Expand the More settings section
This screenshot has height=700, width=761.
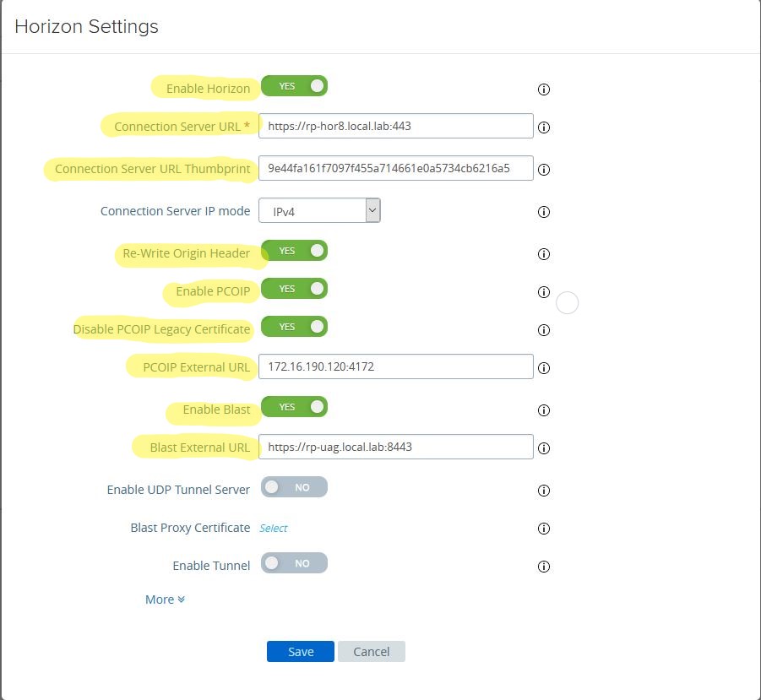(x=165, y=600)
